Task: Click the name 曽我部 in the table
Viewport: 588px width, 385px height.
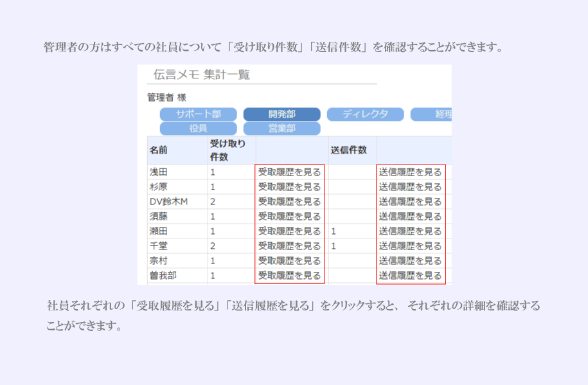Action: (x=163, y=276)
